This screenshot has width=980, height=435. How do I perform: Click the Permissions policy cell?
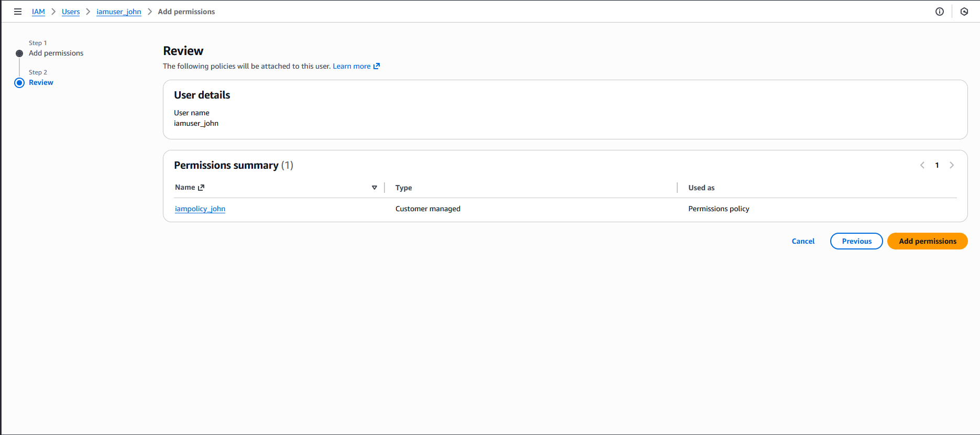[x=719, y=209]
